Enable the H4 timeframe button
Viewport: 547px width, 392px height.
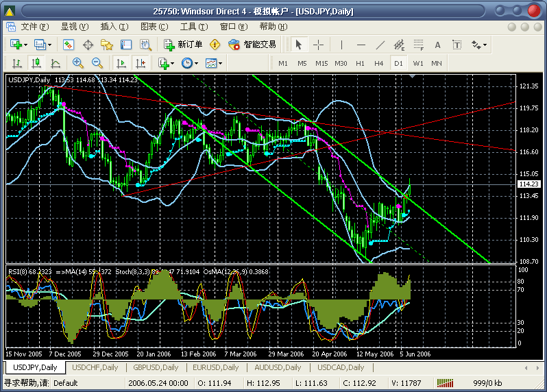click(x=378, y=63)
